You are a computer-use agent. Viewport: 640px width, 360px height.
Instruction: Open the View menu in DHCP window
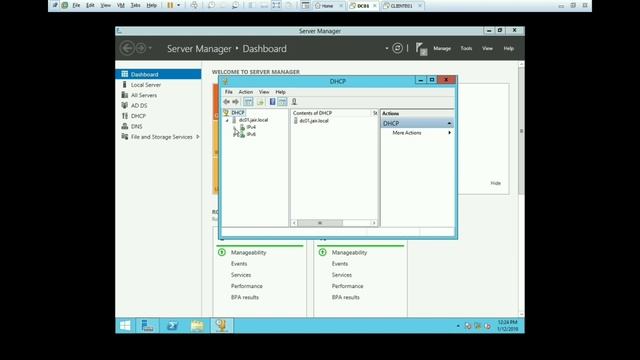264,92
